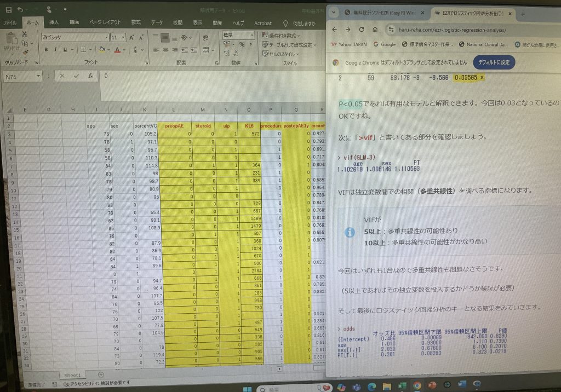Expand the 標準 number format dropdown

251,35
